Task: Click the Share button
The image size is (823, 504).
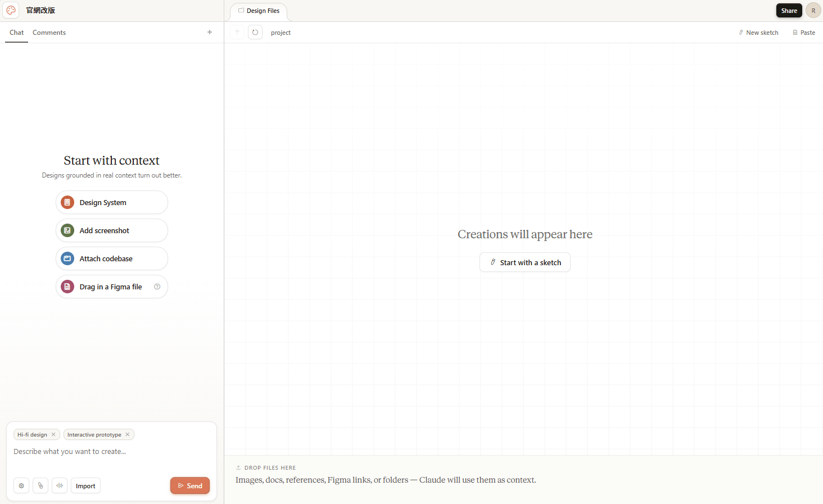Action: click(789, 11)
